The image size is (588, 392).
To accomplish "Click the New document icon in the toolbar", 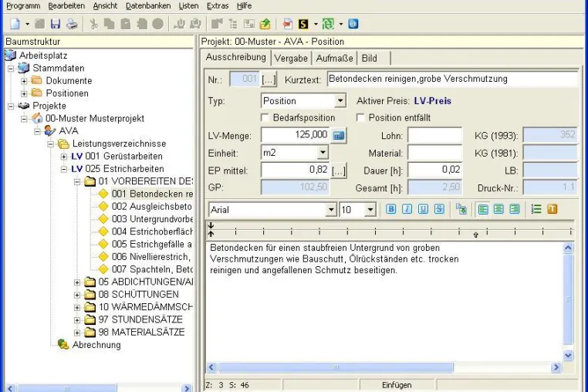I will pyautogui.click(x=15, y=24).
